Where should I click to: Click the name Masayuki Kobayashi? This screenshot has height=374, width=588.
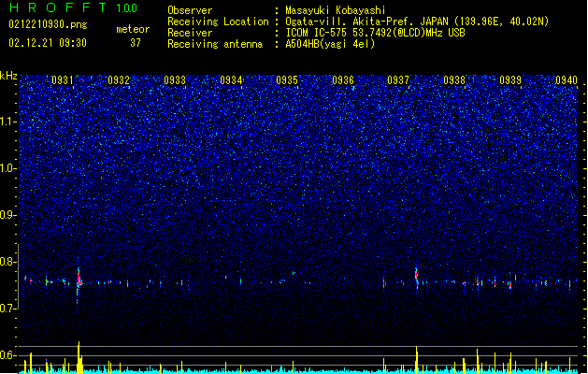coord(336,10)
